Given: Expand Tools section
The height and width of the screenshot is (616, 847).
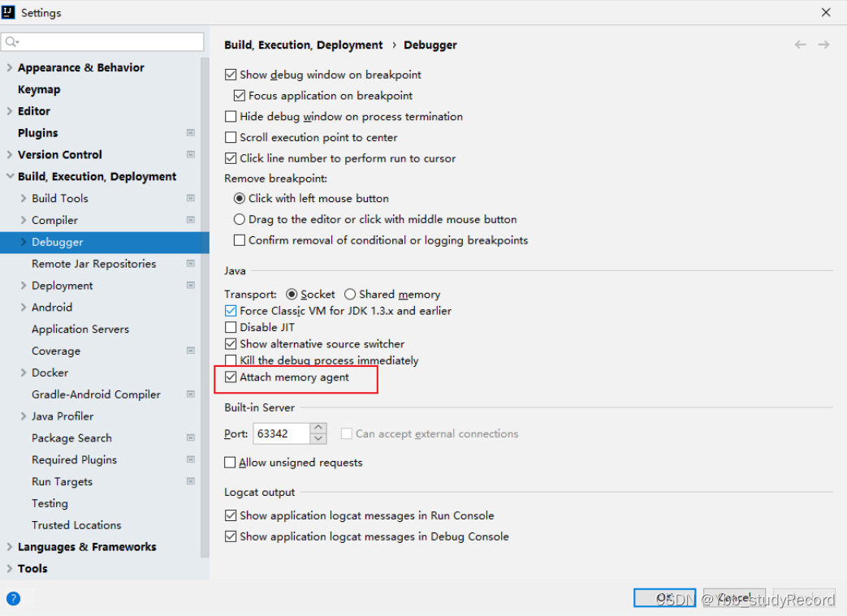Looking at the screenshot, I should 9,568.
